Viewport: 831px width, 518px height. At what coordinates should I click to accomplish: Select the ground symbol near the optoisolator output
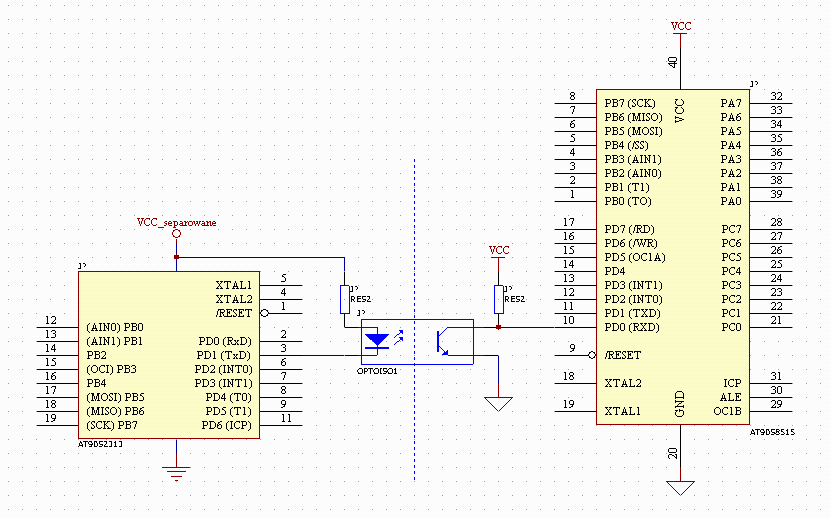[x=497, y=403]
